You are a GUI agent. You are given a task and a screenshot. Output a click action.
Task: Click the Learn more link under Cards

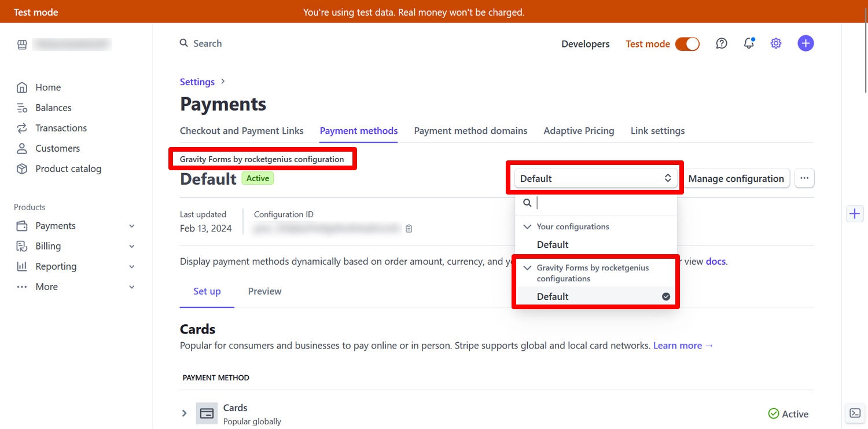tap(683, 346)
